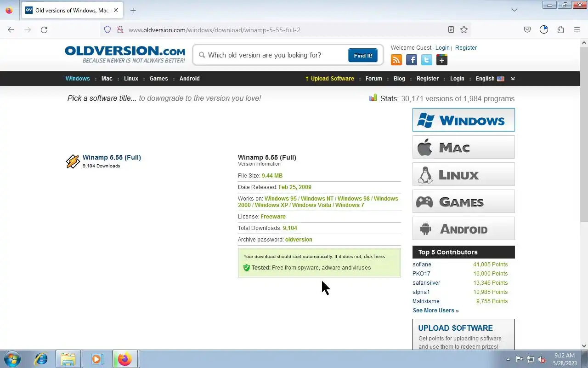Click the Find It! button

(363, 55)
